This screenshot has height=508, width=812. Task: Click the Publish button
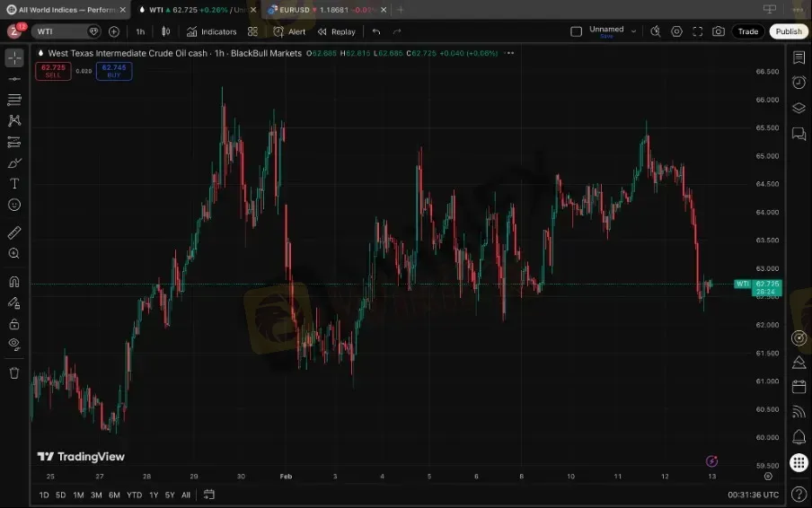tap(789, 31)
